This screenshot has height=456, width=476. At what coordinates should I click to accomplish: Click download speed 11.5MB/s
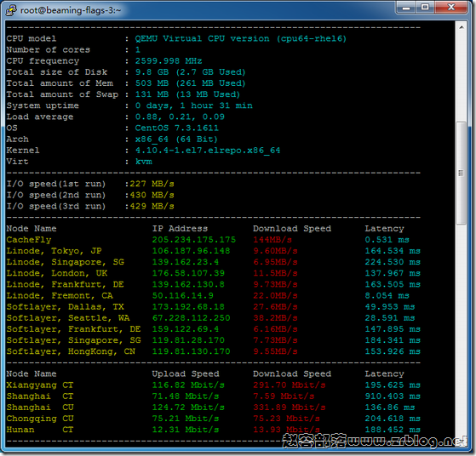tap(275, 273)
